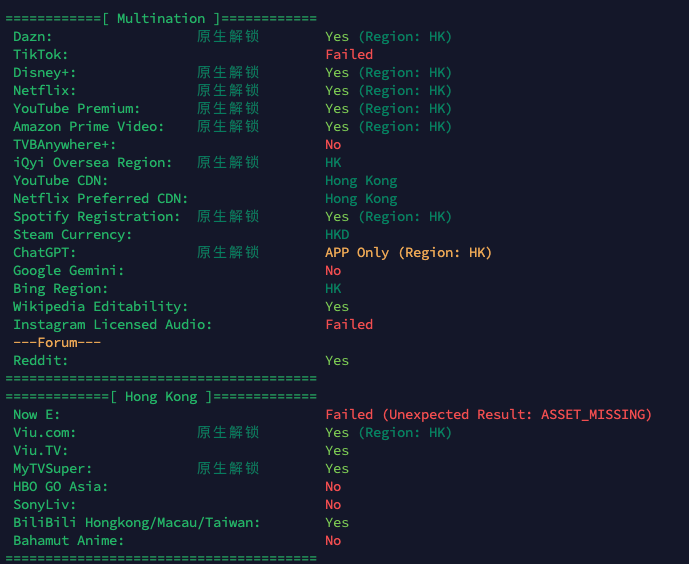The image size is (689, 564).
Task: Click the Amazon Prime Video label
Action: click(x=89, y=126)
